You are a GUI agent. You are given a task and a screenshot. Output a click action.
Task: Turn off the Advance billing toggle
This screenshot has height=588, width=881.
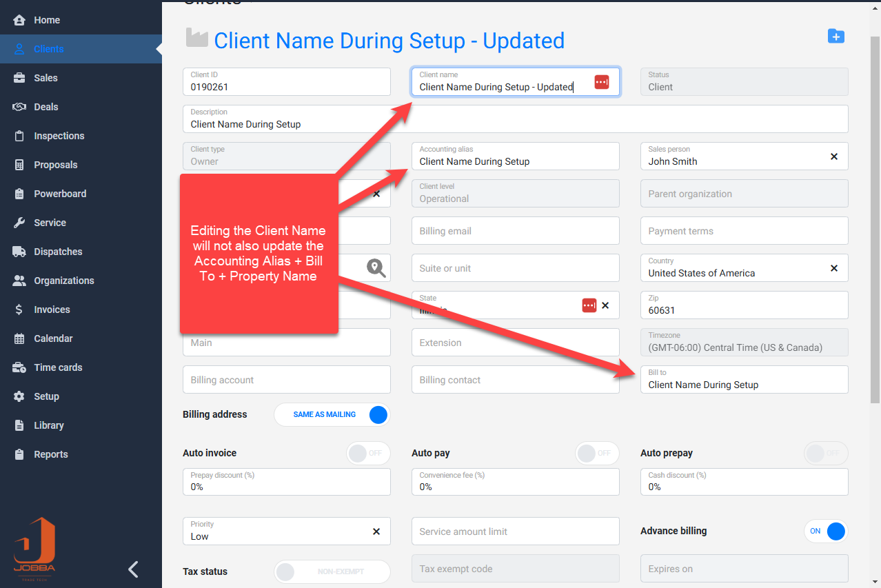pyautogui.click(x=826, y=531)
